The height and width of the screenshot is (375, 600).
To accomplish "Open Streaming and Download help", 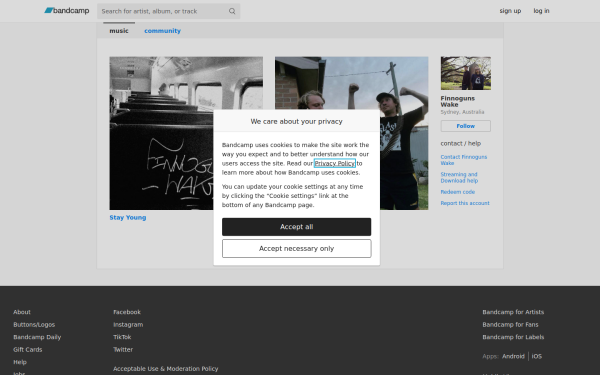I will click(x=459, y=177).
